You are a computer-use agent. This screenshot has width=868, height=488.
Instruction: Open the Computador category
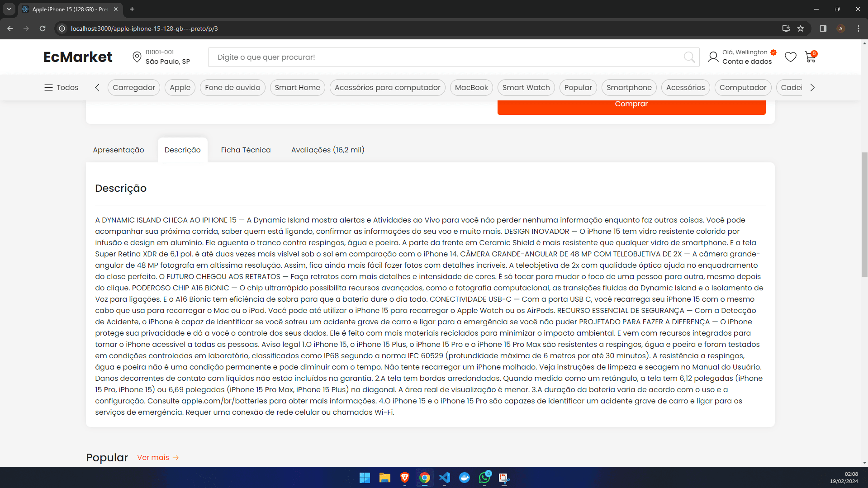[743, 87]
